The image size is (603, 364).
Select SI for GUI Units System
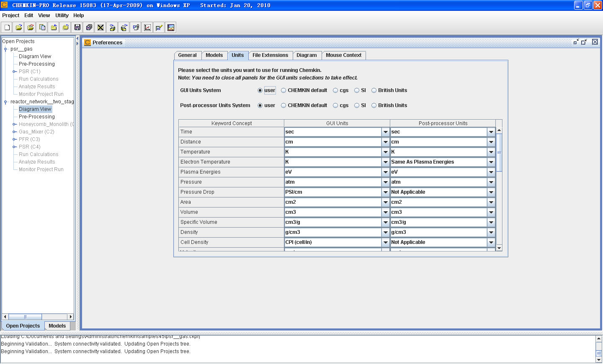[357, 90]
